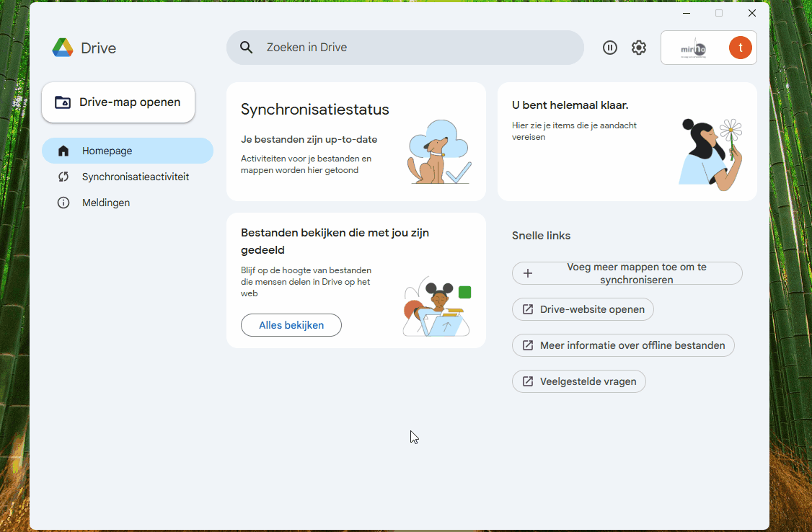Viewport: 812px width, 532px height.
Task: Switch to Meldingen in the sidebar
Action: point(106,203)
